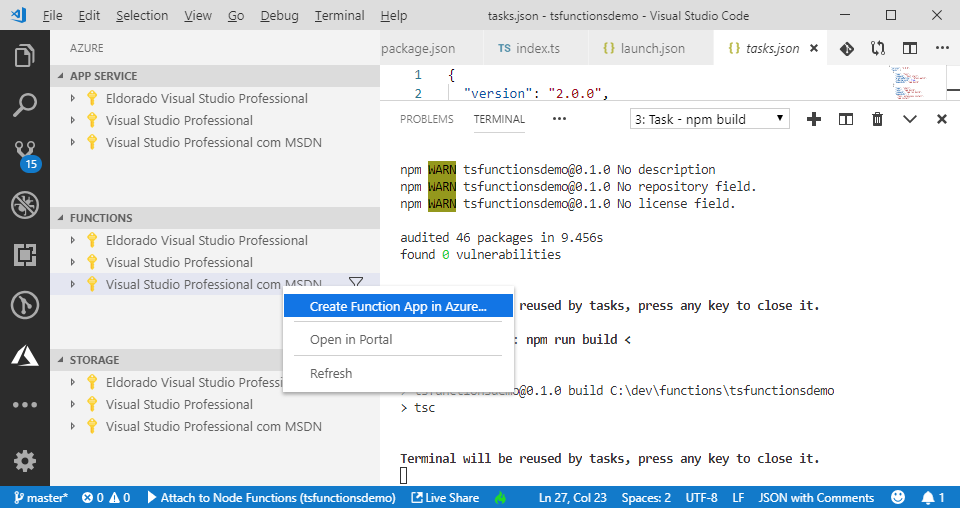Viewport: 960px width, 508px height.
Task: Select 'Create Function App in Azure...' menu item
Action: click(398, 306)
